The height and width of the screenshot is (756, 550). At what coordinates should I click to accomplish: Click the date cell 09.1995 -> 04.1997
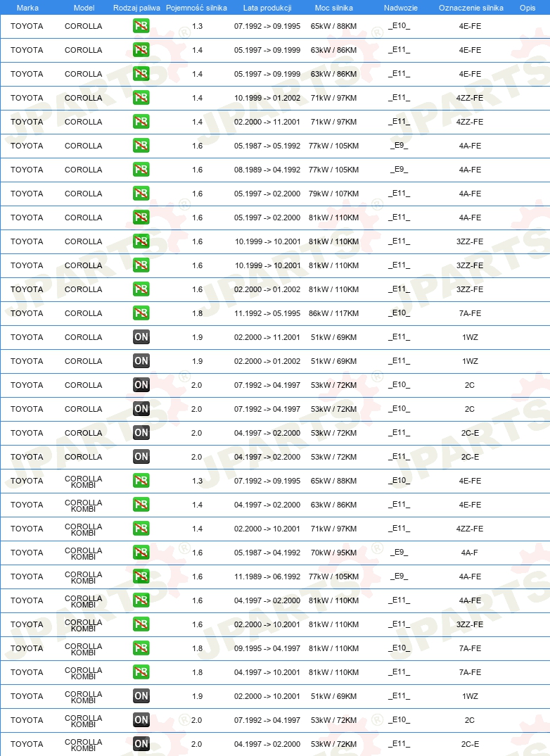[267, 648]
